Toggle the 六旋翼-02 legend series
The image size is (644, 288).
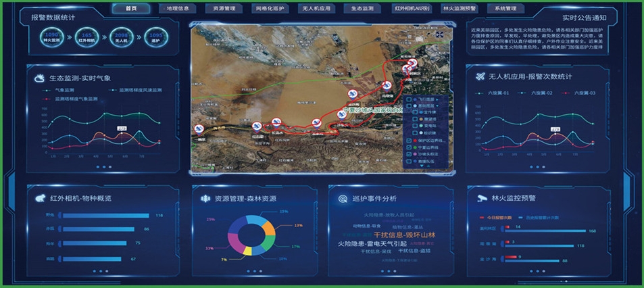535,93
